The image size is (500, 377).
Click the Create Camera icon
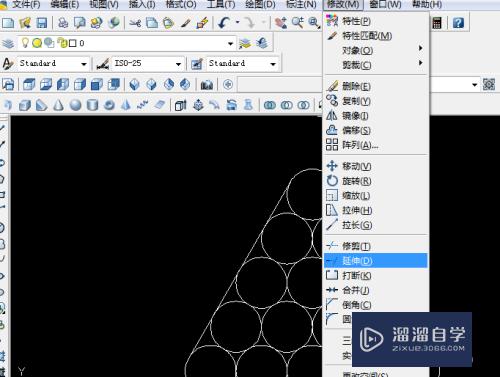(x=207, y=85)
